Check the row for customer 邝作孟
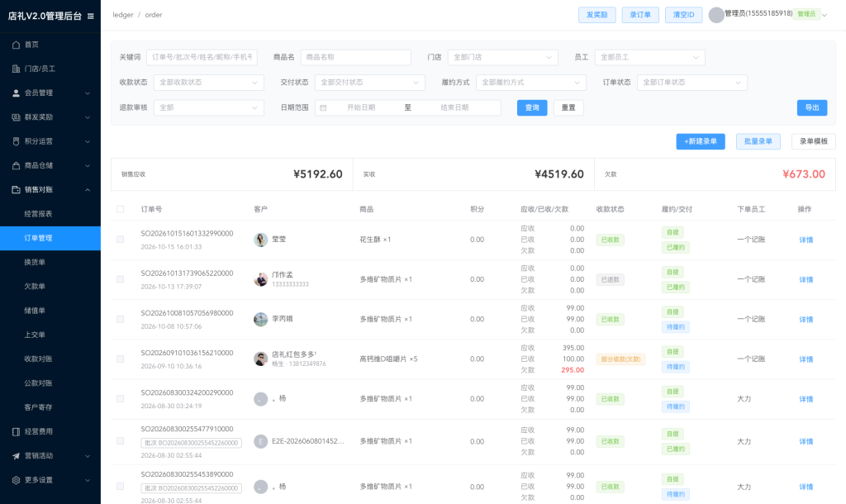 click(121, 279)
